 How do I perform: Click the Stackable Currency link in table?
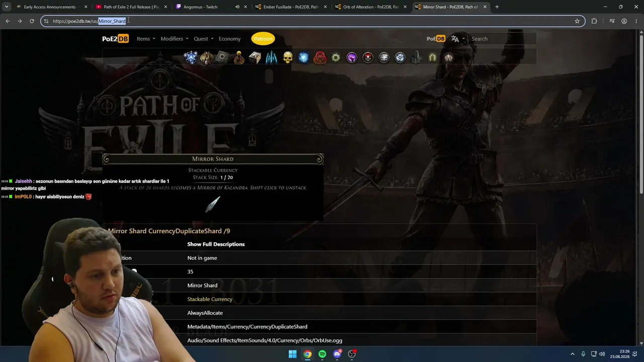(x=210, y=299)
